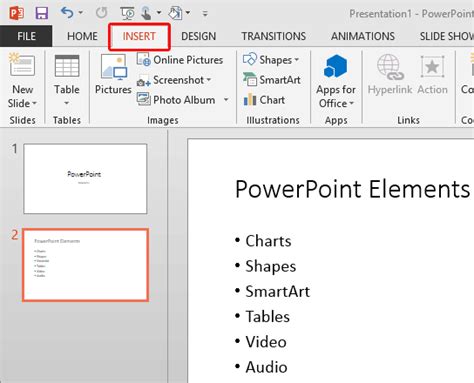
Task: Click the Tables bullet text
Action: (268, 317)
